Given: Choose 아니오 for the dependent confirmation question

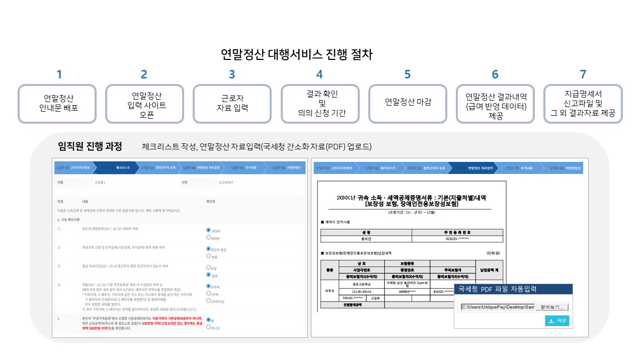Looking at the screenshot, I should click(208, 327).
